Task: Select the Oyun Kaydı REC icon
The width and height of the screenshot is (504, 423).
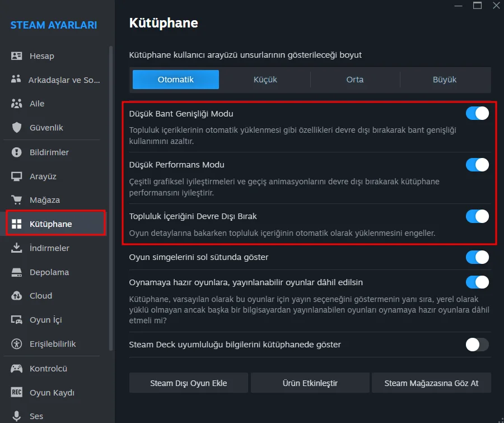Action: point(17,393)
